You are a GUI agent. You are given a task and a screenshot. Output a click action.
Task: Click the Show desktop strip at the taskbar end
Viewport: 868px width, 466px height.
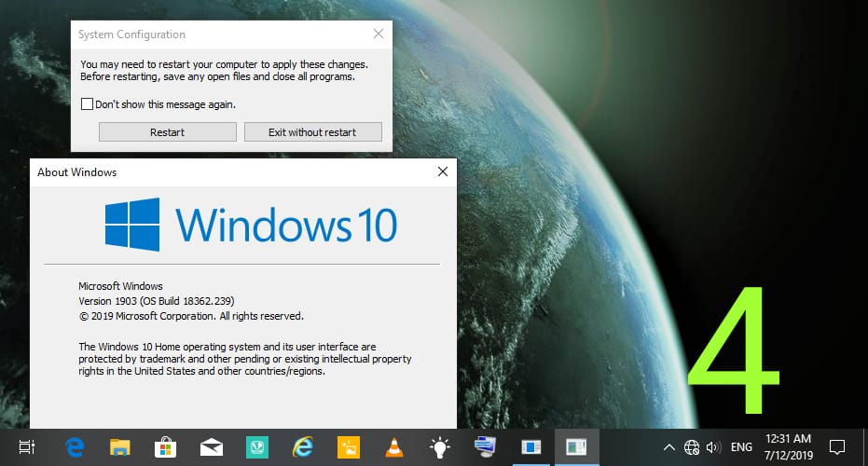coord(864,447)
